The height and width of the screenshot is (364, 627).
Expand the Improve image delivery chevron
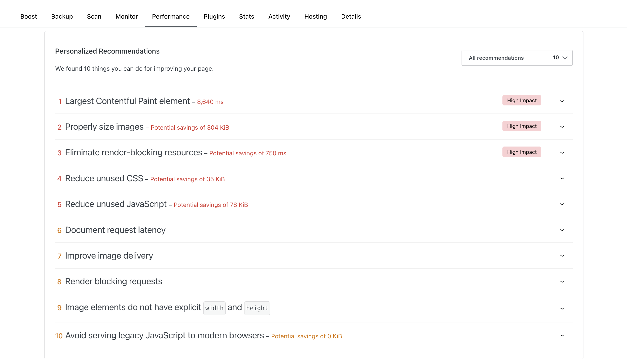coord(562,256)
